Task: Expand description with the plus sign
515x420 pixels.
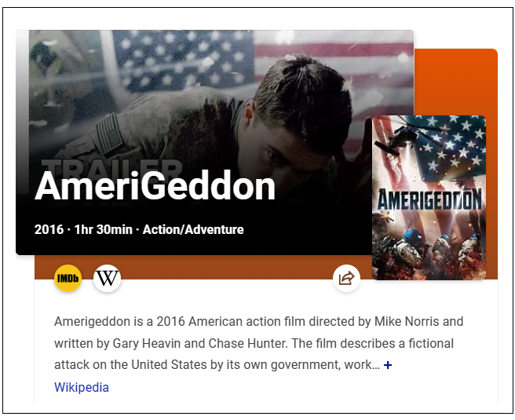Action: click(388, 365)
